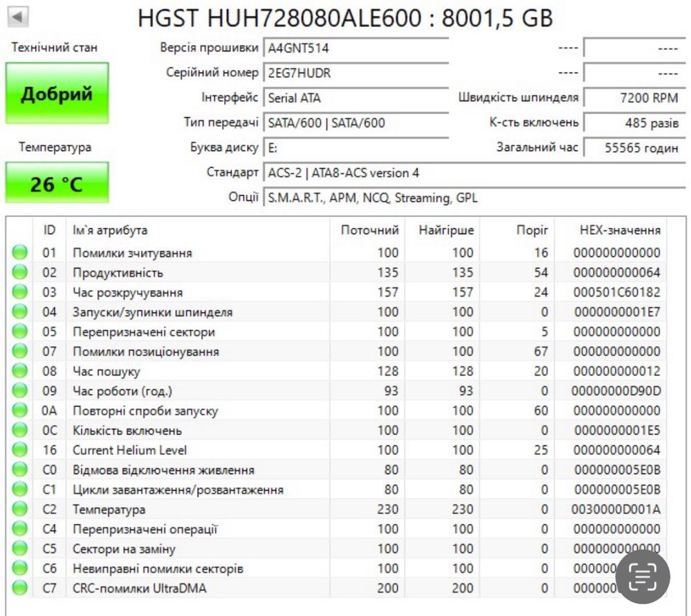Click the HEX value 000501C60182

coord(616,292)
